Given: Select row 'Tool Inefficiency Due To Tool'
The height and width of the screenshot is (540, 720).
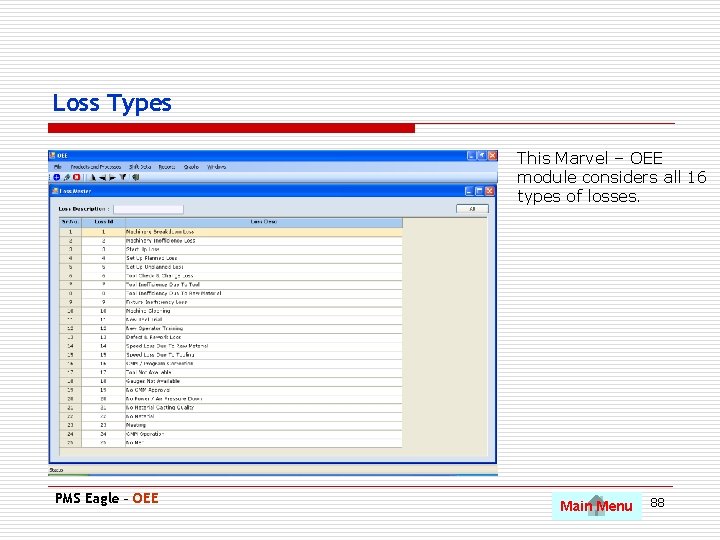Looking at the screenshot, I should (231, 285).
